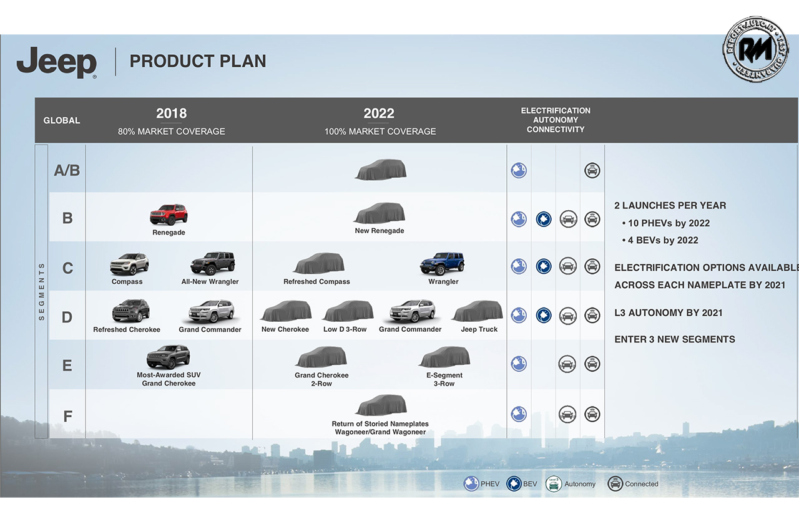Click the Autonomy icon in the bottom legend

(553, 484)
